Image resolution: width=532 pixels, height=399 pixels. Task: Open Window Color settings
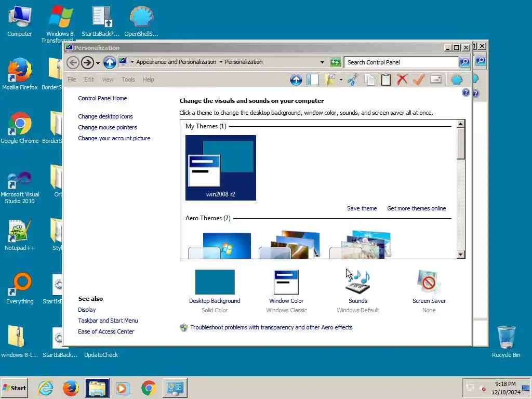(286, 291)
